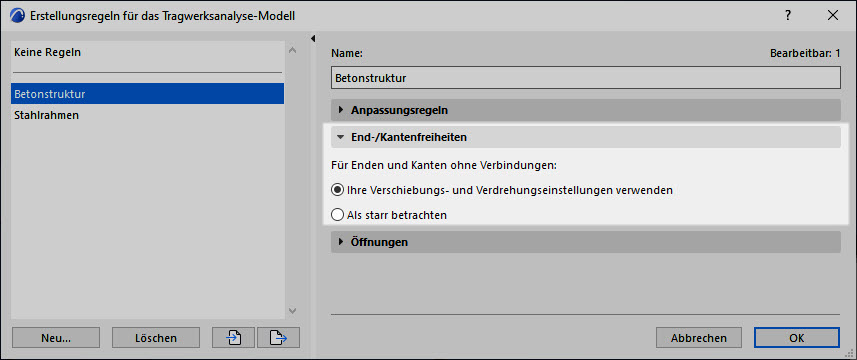This screenshot has width=857, height=360.
Task: Click the 'Bearbeitbar: 1' label
Action: [805, 54]
